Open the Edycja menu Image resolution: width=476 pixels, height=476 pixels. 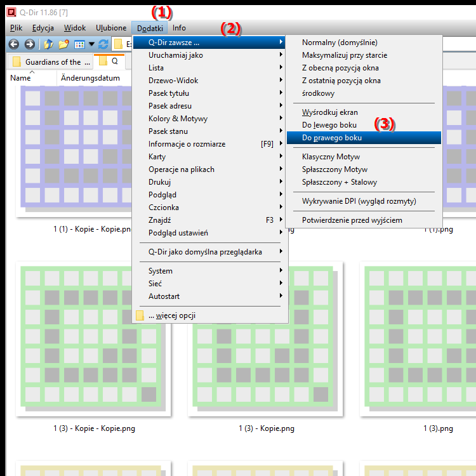tap(43, 28)
